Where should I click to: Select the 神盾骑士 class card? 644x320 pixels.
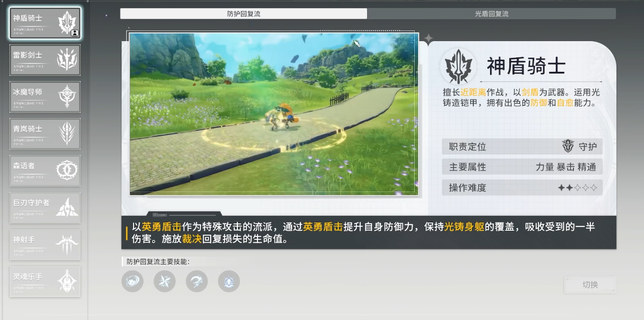pyautogui.click(x=45, y=23)
